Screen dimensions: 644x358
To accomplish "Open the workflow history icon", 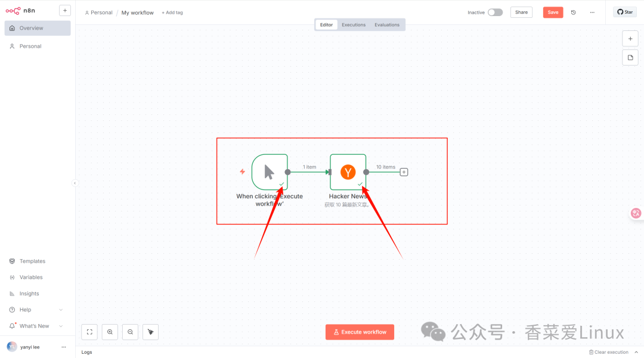I will 574,13.
